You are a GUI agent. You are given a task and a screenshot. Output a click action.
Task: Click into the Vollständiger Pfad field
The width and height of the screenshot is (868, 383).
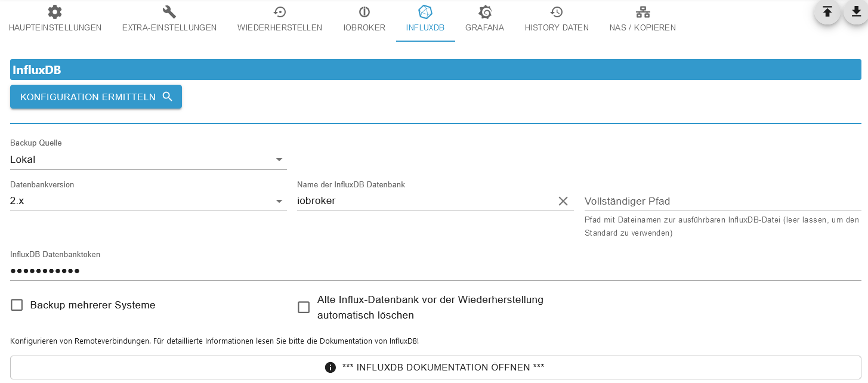pos(722,201)
